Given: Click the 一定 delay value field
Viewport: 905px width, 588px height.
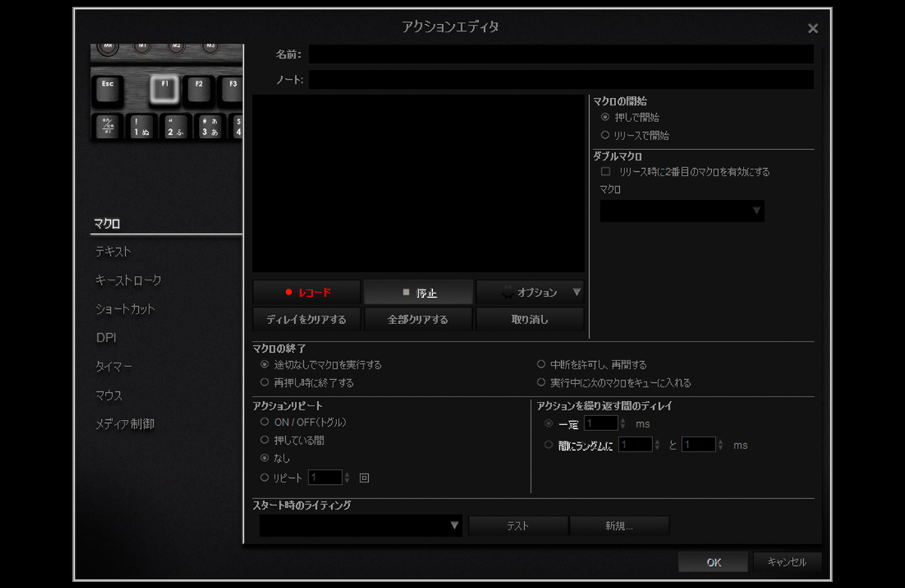Looking at the screenshot, I should click(602, 424).
